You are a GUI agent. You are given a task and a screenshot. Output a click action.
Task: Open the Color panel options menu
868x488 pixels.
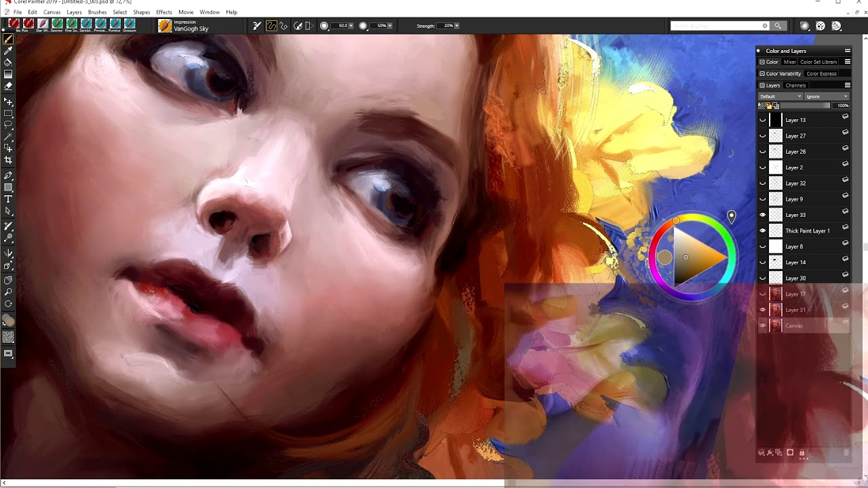(847, 62)
